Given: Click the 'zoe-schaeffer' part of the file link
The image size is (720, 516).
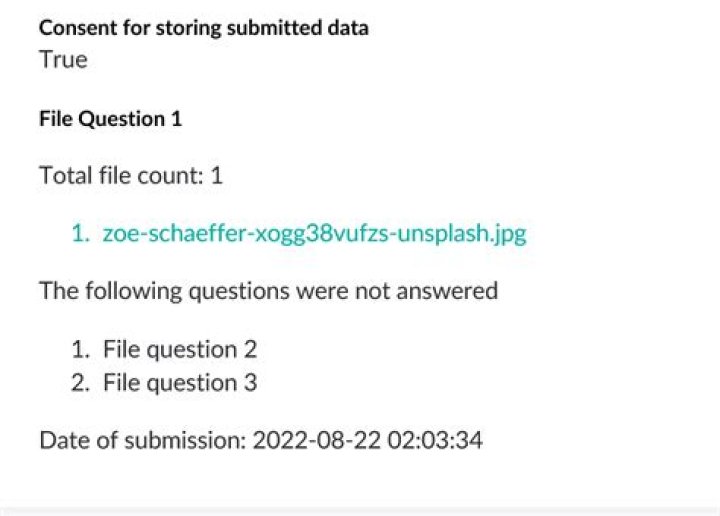Looking at the screenshot, I should [165, 234].
